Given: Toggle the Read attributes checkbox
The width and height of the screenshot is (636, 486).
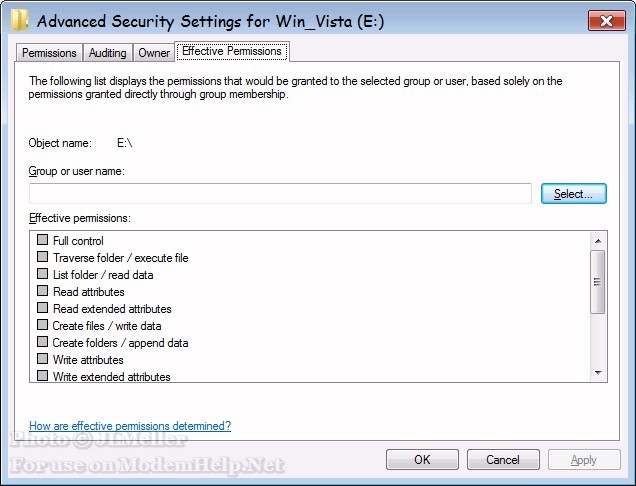Looking at the screenshot, I should coord(43,292).
